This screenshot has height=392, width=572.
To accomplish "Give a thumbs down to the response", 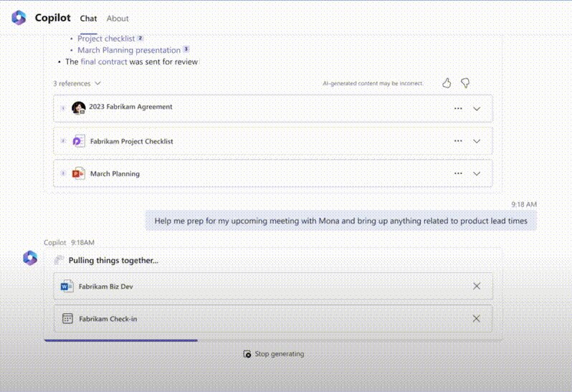I will pos(465,83).
